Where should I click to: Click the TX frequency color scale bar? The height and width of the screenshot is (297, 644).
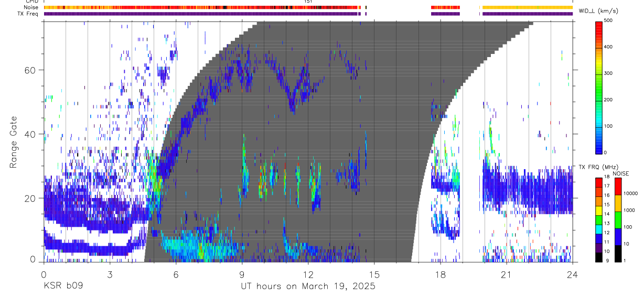599,220
